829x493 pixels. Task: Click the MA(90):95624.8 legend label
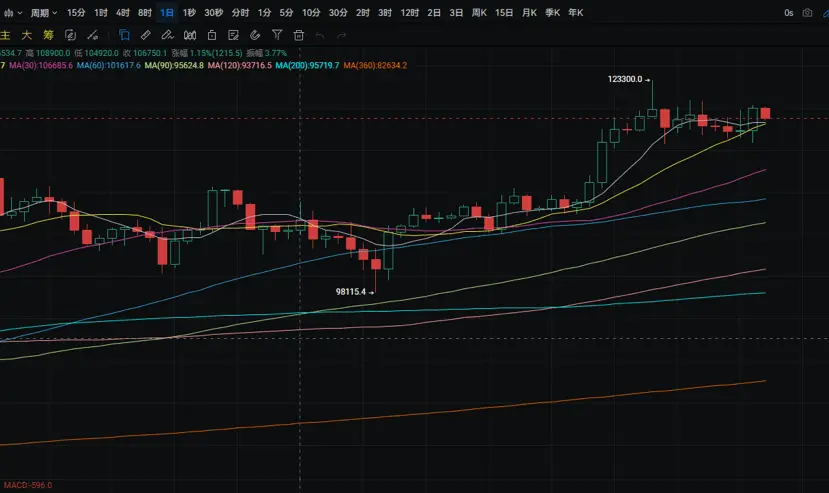tap(174, 66)
